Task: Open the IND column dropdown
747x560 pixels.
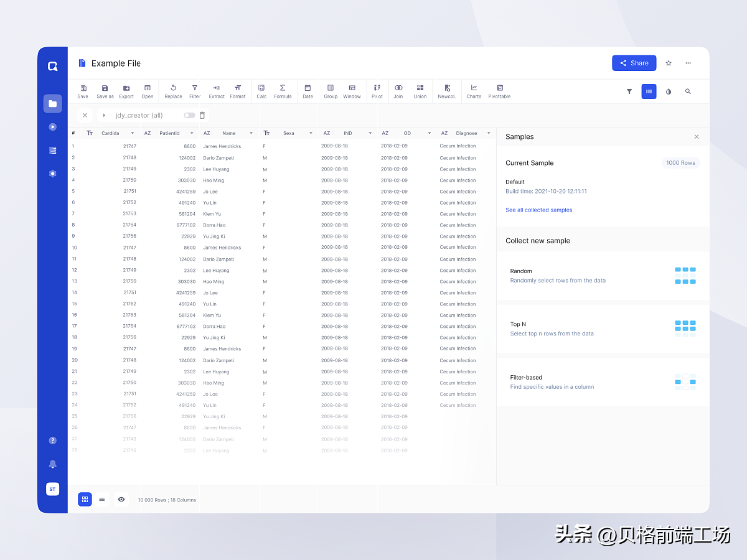Action: pyautogui.click(x=370, y=133)
